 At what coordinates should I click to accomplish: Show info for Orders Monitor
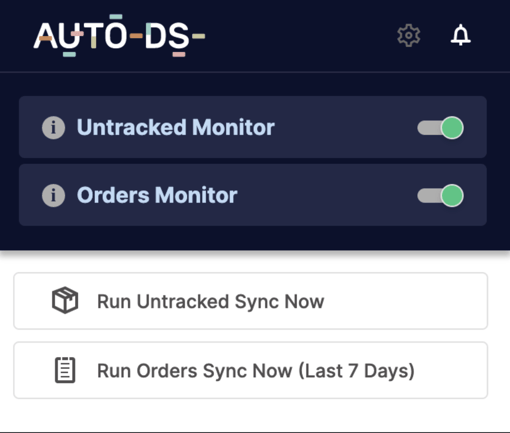point(53,195)
